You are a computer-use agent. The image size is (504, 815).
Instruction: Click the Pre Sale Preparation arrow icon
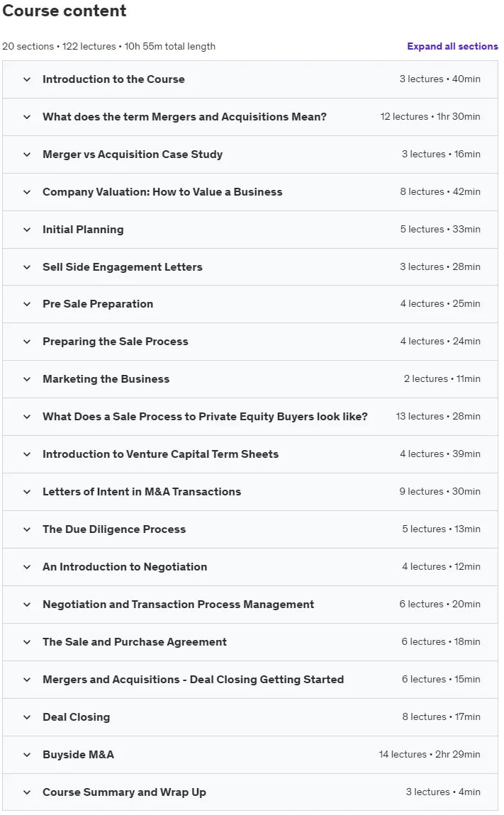tap(27, 304)
